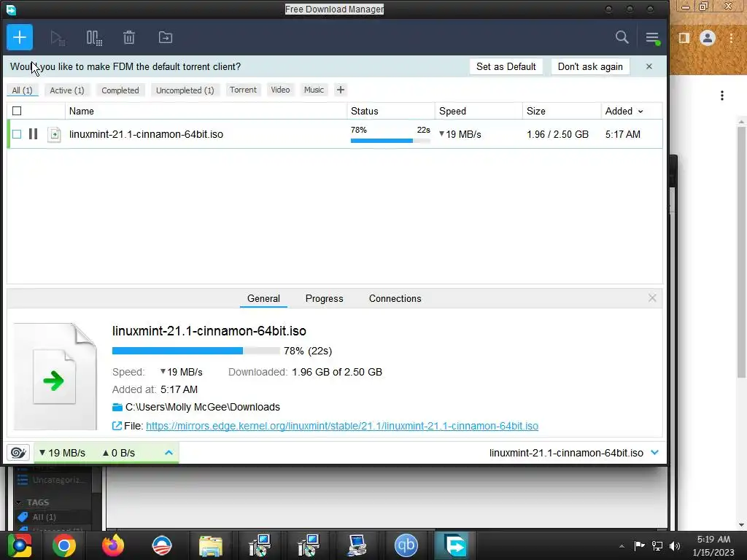The image size is (747, 560).
Task: Open qBittorrent from the taskbar
Action: (x=406, y=545)
